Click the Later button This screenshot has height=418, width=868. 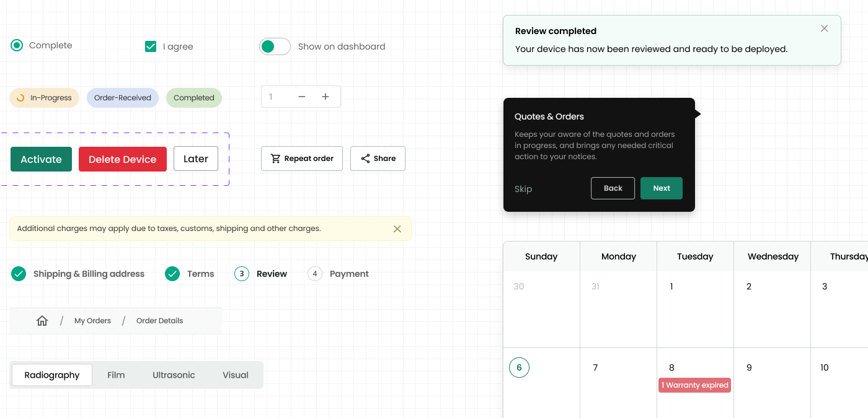(196, 159)
